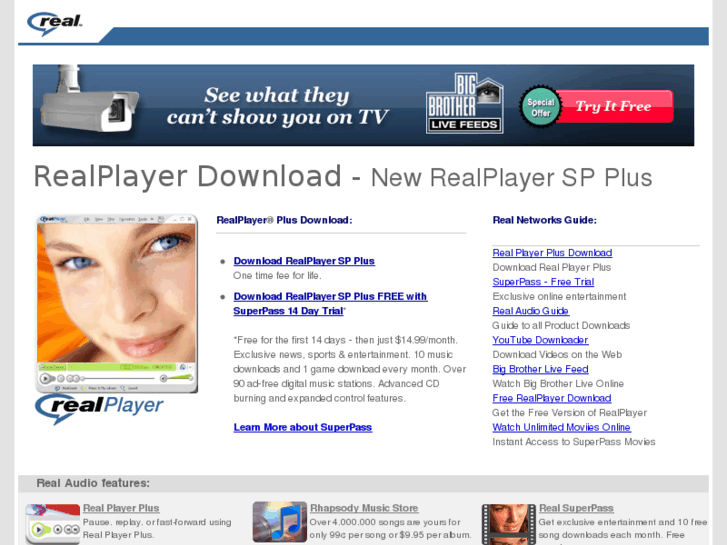Viewport: 727px width, 545px height.
Task: Click the 'Real Audio features:' section heading
Action: click(93, 483)
